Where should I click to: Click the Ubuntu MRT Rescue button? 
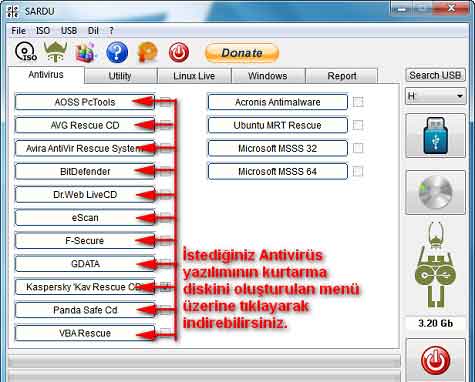tap(278, 125)
